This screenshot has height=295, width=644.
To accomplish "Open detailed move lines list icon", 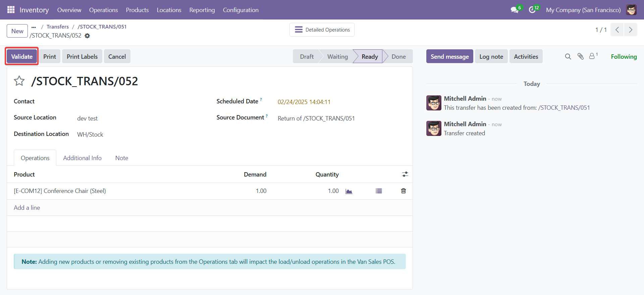I will 379,191.
